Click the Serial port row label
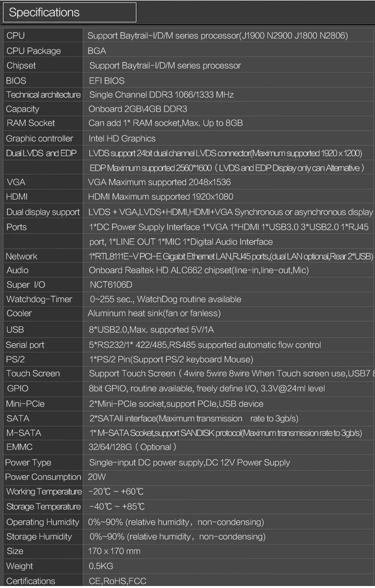 [x=24, y=345]
